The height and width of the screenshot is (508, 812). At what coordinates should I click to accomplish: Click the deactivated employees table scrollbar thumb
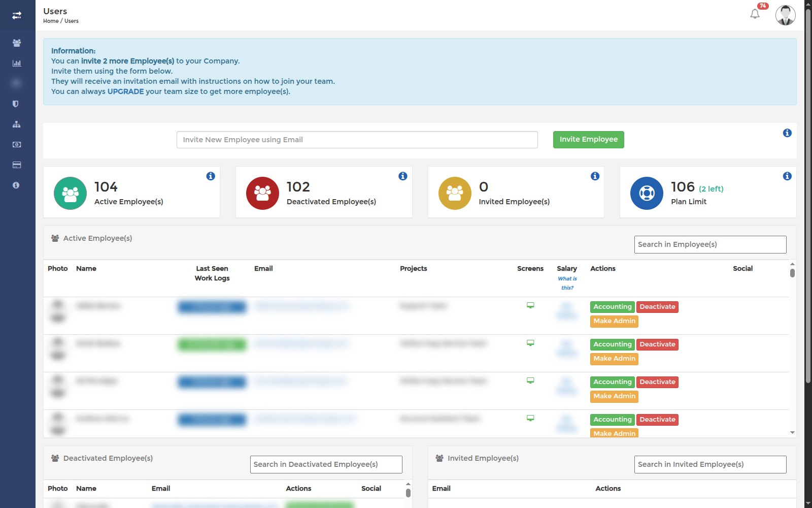click(408, 493)
